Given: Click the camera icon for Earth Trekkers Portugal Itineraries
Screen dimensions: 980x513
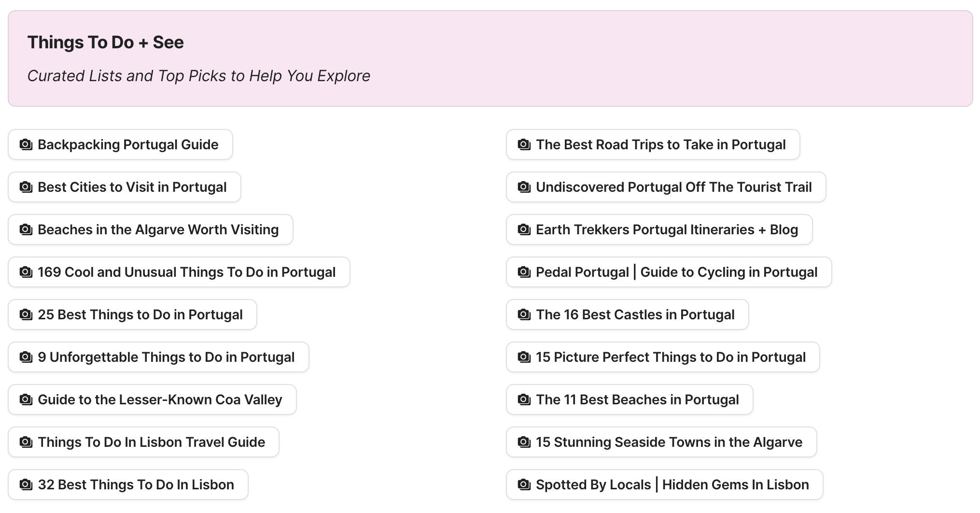Looking at the screenshot, I should [x=523, y=229].
